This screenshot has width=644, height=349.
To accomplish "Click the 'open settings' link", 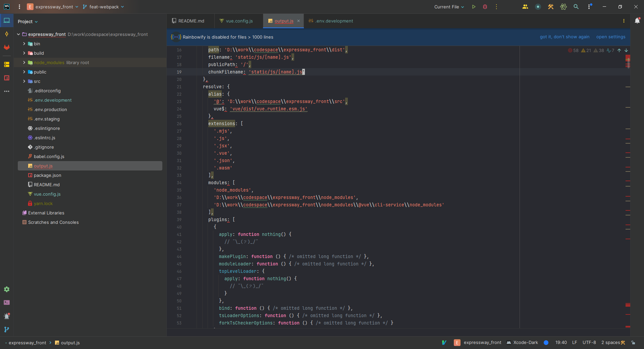I will [610, 37].
